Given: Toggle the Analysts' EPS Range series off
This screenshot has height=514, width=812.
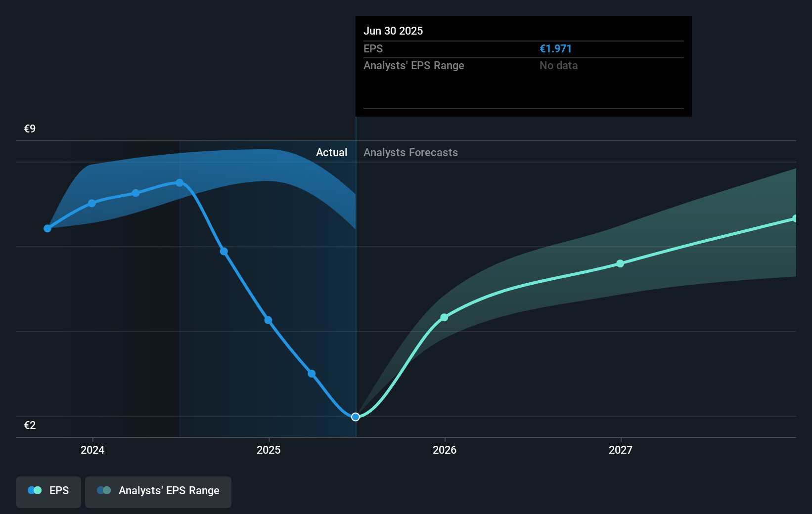Looking at the screenshot, I should click(158, 491).
